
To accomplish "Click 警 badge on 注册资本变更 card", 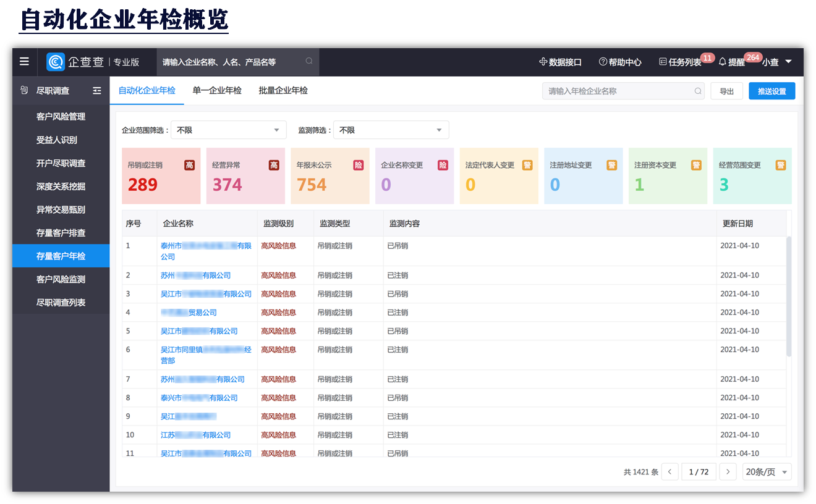I will (696, 165).
